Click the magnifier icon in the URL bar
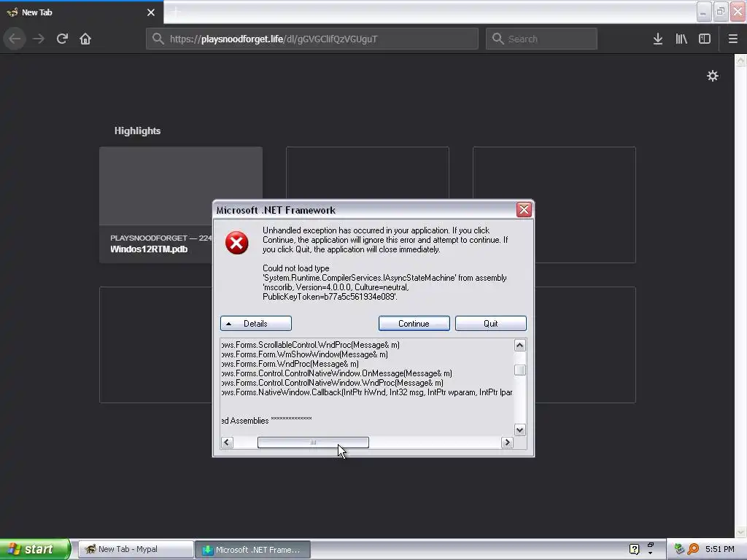The height and width of the screenshot is (560, 747). coord(158,39)
